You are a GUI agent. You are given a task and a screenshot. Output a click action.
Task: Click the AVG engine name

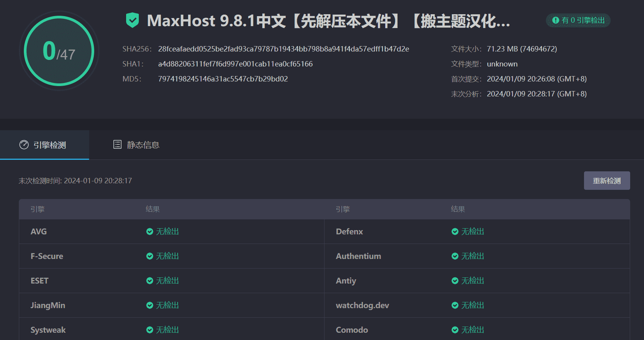click(x=39, y=231)
